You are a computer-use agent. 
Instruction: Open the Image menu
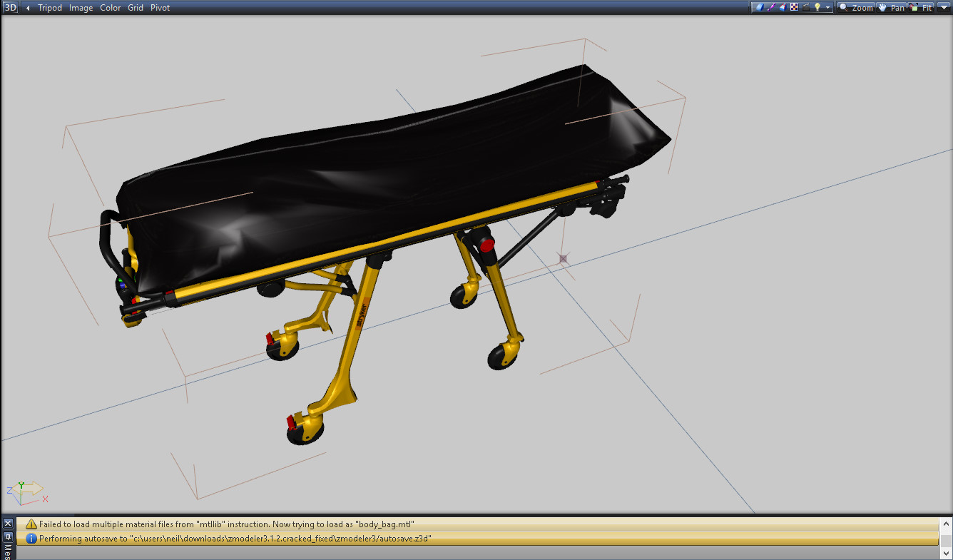(x=81, y=8)
